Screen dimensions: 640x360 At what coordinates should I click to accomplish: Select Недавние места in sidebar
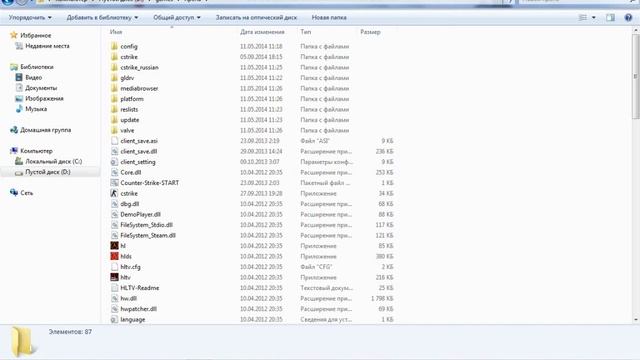click(47, 46)
